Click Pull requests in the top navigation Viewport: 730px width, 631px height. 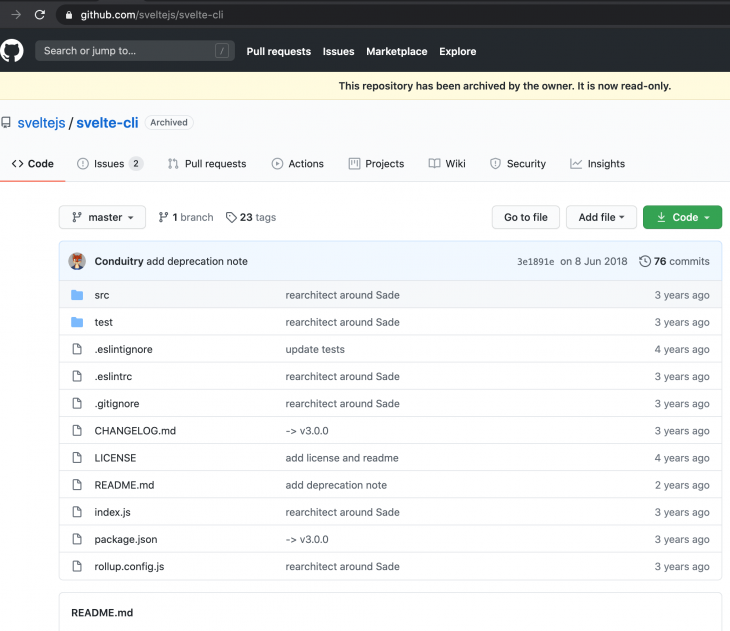click(278, 51)
